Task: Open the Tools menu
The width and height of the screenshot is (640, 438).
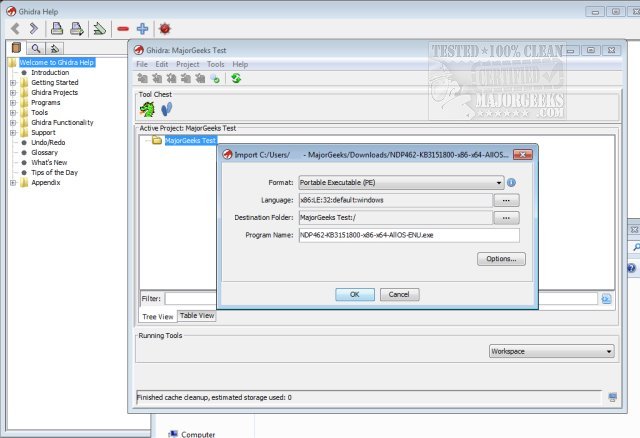Action: 216,64
